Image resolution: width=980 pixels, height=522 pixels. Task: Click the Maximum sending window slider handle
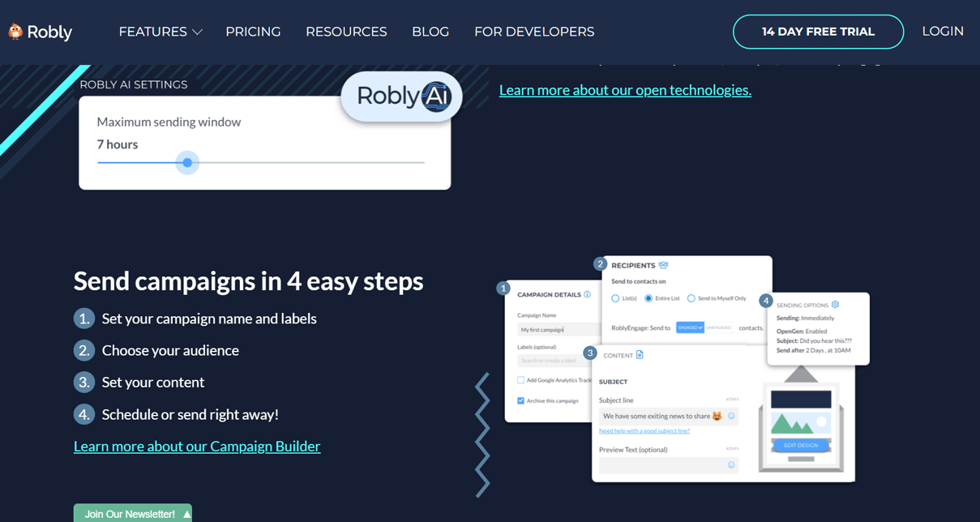pos(187,162)
